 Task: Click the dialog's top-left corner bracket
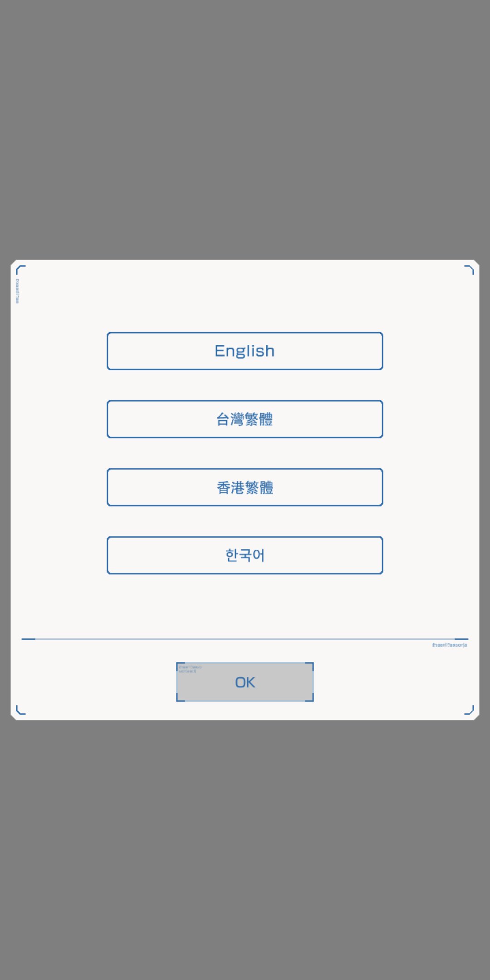(x=20, y=270)
